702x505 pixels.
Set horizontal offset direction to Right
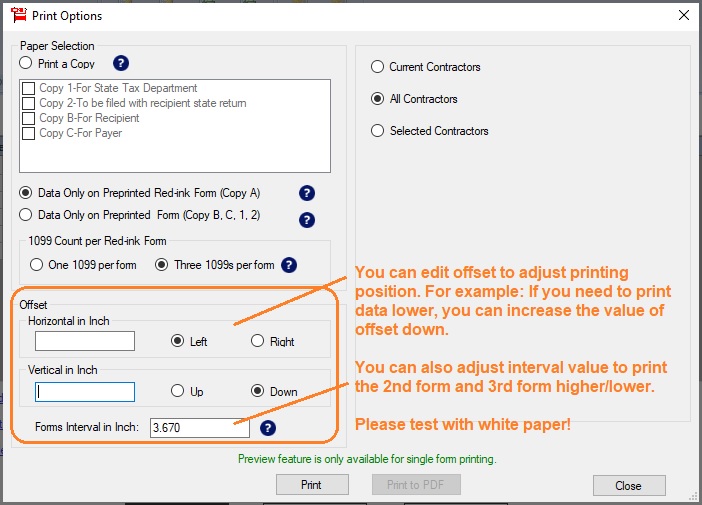tap(258, 341)
